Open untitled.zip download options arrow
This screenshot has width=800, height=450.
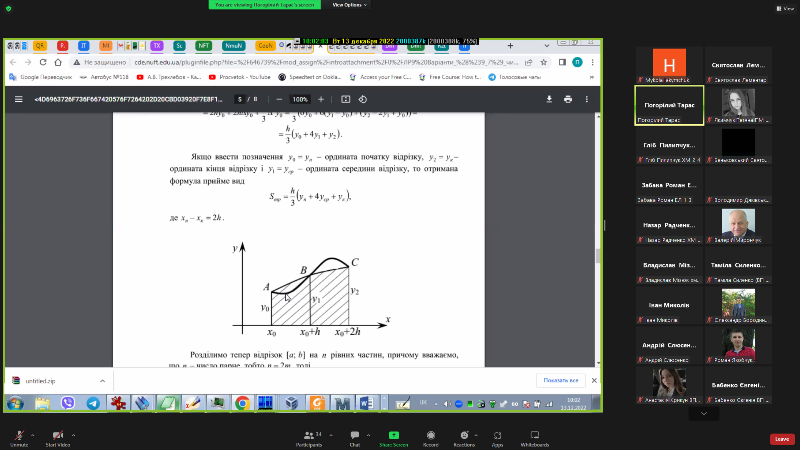tap(103, 381)
